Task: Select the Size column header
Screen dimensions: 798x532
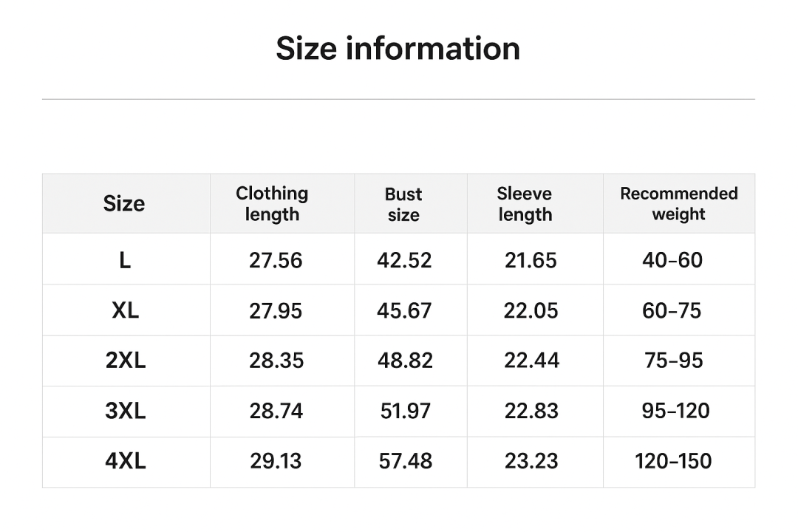Action: click(x=124, y=204)
